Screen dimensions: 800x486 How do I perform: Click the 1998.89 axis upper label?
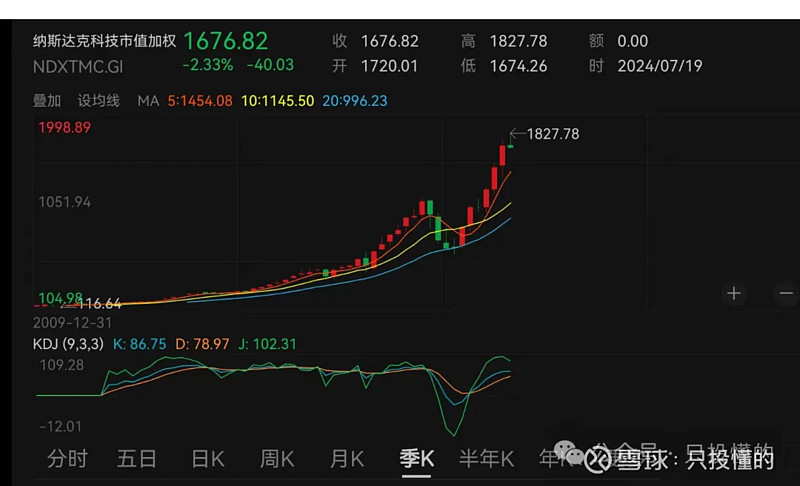[64, 127]
